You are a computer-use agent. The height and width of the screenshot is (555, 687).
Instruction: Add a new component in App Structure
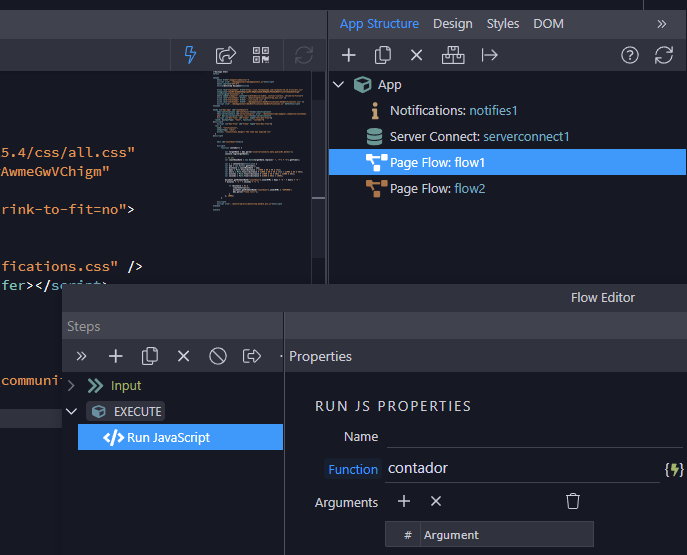[x=349, y=55]
